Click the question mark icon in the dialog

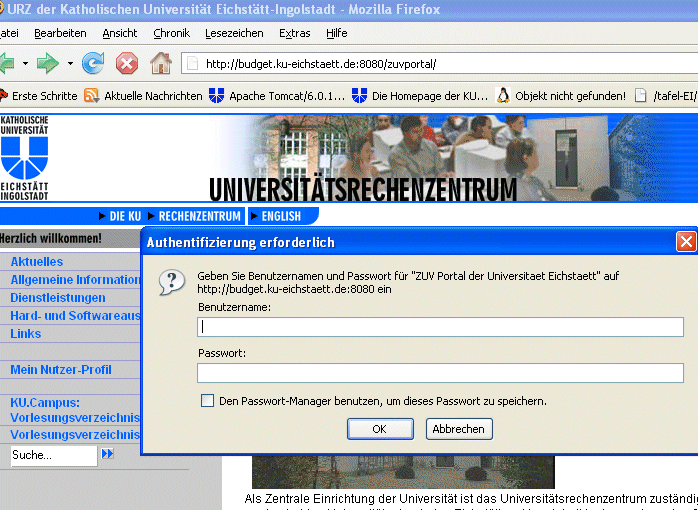tap(171, 282)
